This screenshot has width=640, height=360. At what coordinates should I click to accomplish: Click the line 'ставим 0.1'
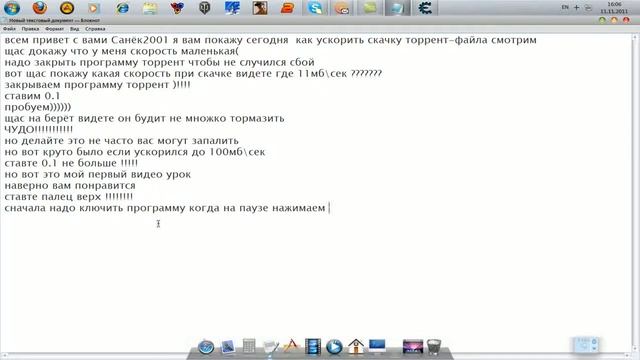32,96
